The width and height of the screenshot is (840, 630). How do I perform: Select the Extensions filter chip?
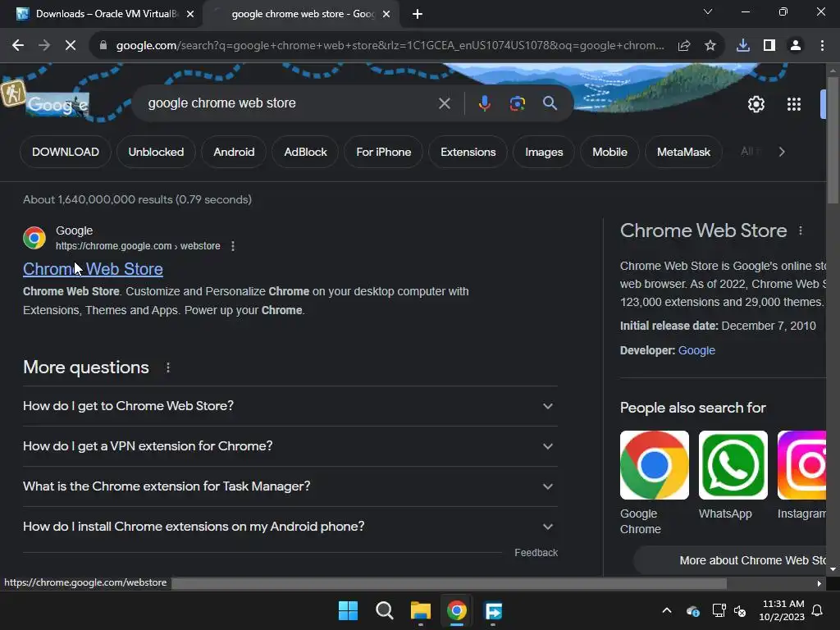tap(468, 152)
